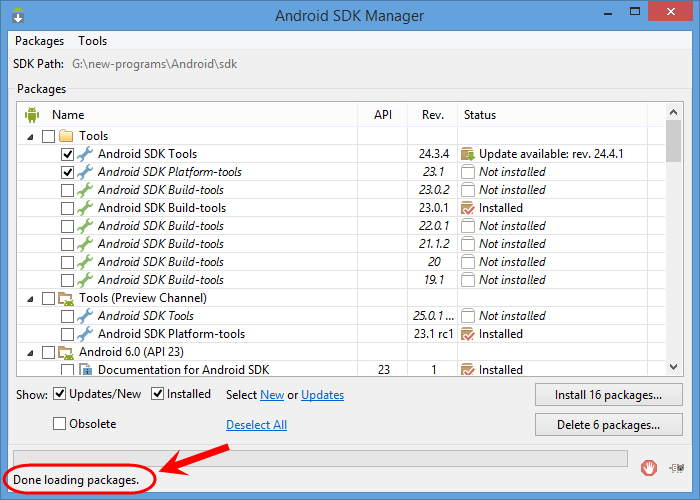The height and width of the screenshot is (500, 700).
Task: Click the red stop hand icon
Action: 649,468
